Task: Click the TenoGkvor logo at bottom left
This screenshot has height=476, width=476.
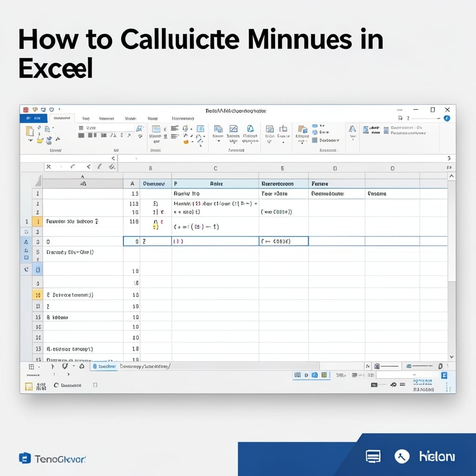Action: click(52, 458)
